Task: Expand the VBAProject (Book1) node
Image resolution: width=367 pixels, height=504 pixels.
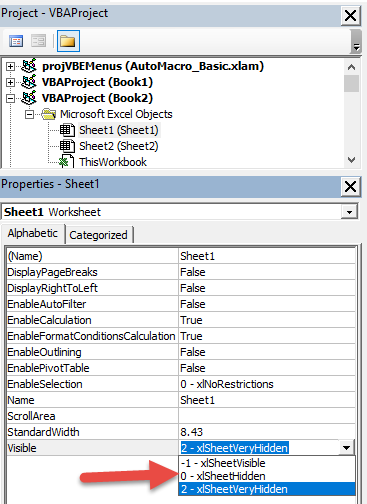Action: tap(10, 82)
